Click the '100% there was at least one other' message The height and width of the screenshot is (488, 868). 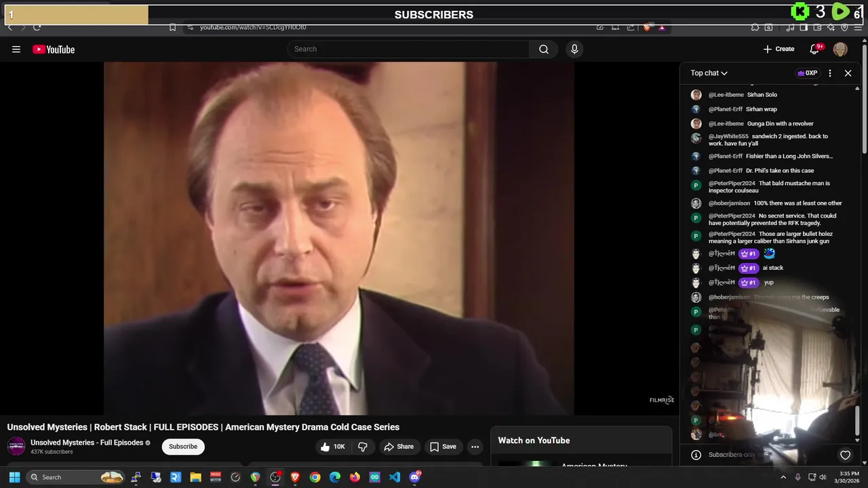click(798, 203)
